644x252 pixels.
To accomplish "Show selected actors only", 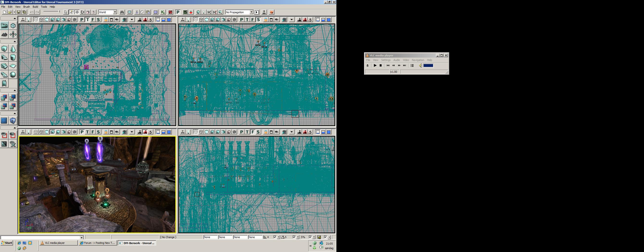I will point(4,135).
